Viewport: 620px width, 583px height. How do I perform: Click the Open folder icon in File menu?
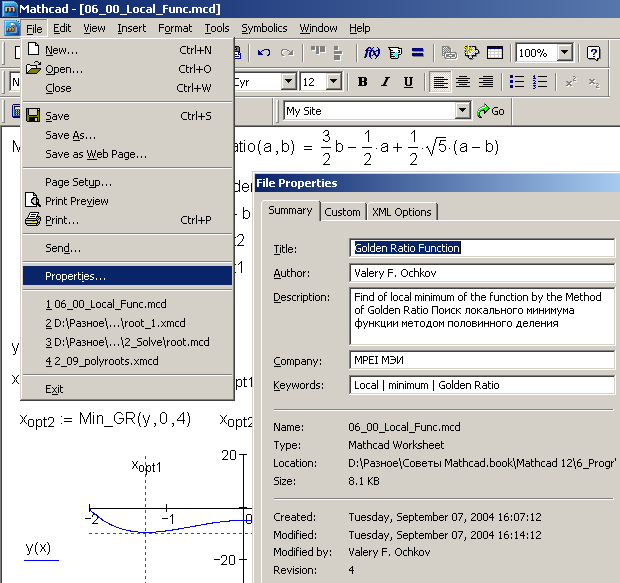click(x=33, y=68)
